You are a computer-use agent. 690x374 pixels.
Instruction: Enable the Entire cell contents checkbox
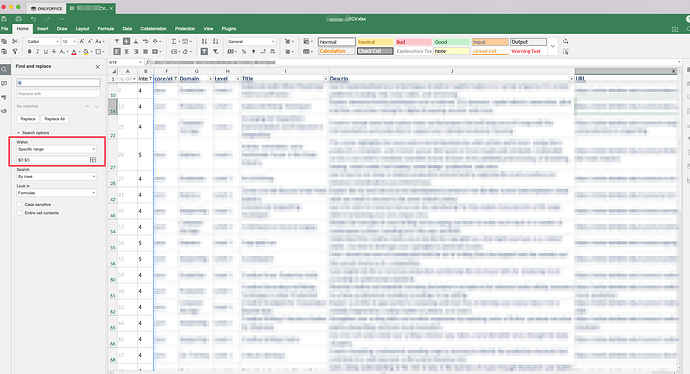(19, 213)
